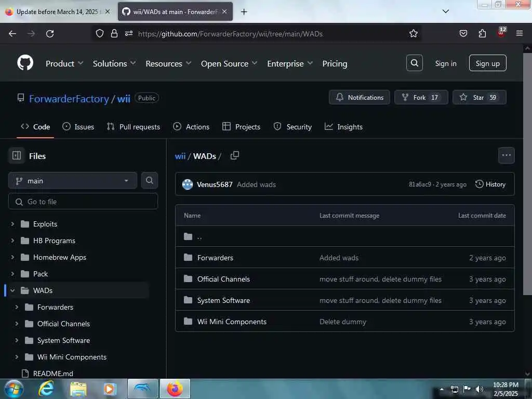The width and height of the screenshot is (532, 399).
Task: Show site security via padlock icon
Action: click(x=114, y=33)
